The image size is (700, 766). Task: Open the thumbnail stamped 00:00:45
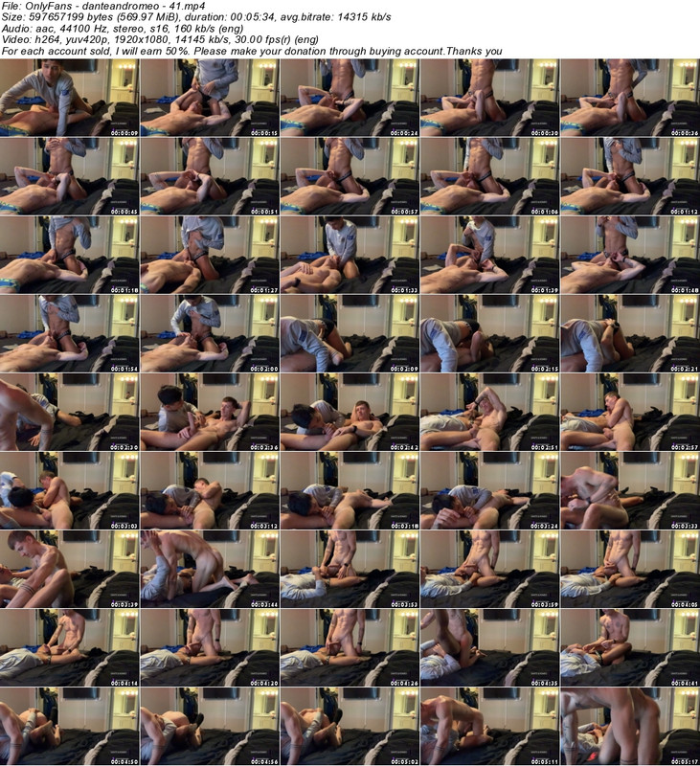[70, 175]
